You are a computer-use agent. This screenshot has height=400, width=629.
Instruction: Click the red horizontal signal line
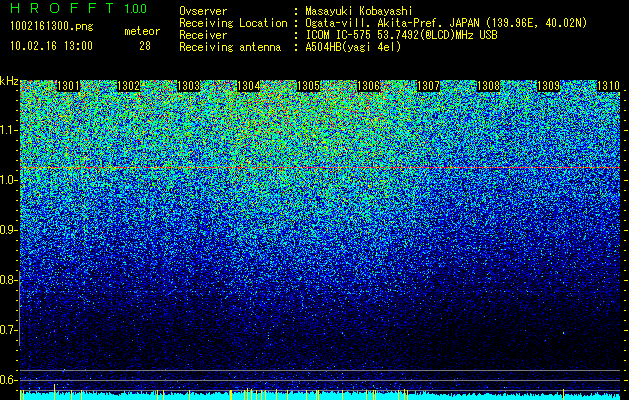click(x=320, y=167)
